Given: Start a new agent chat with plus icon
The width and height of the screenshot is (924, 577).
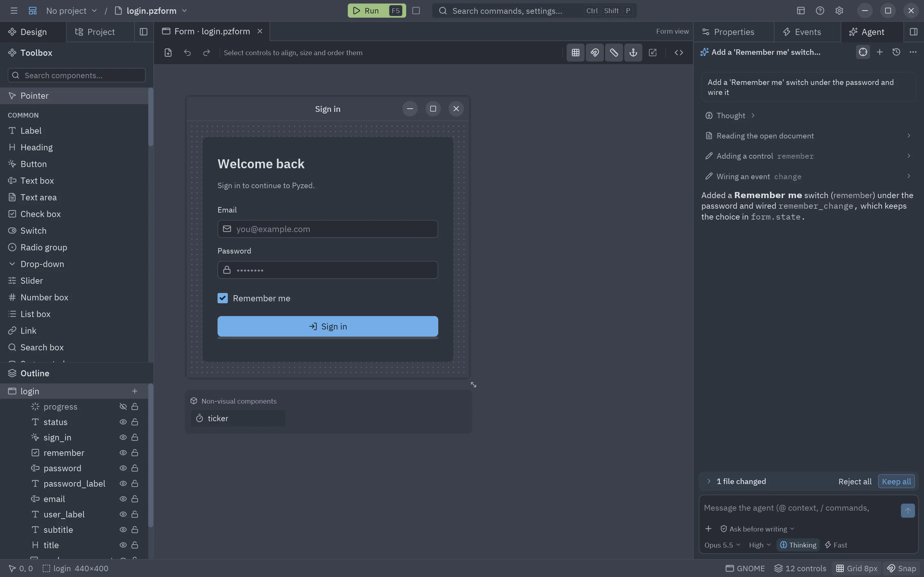Looking at the screenshot, I should pos(879,52).
